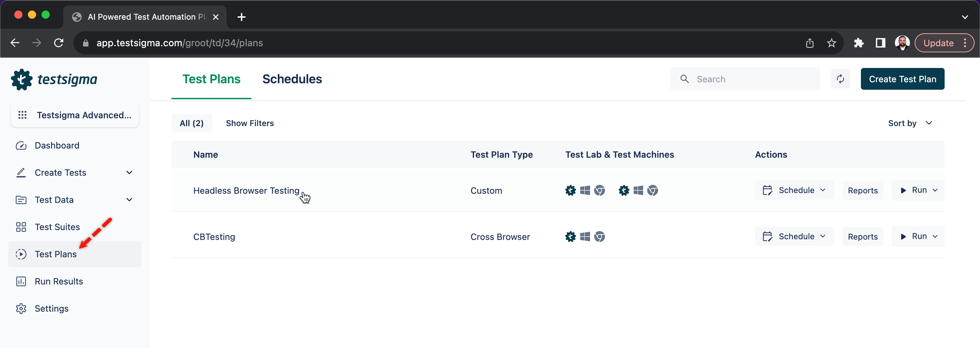
Task: Open the CBTesting test plan
Action: (x=214, y=237)
